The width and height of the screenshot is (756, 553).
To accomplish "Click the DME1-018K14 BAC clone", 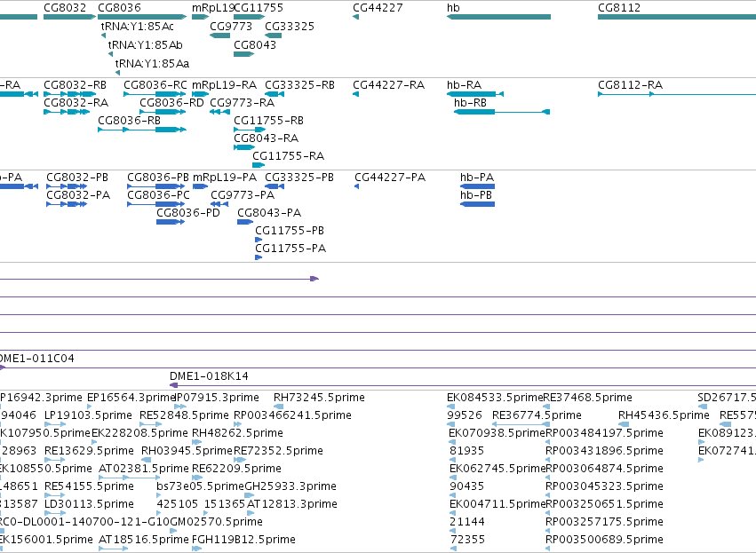I will (463, 385).
